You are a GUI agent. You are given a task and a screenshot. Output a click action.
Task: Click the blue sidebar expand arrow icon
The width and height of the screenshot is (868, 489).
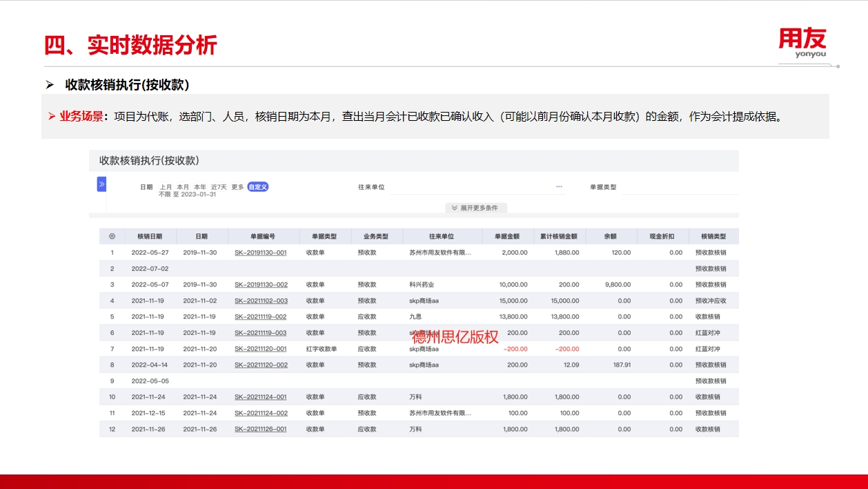point(101,184)
